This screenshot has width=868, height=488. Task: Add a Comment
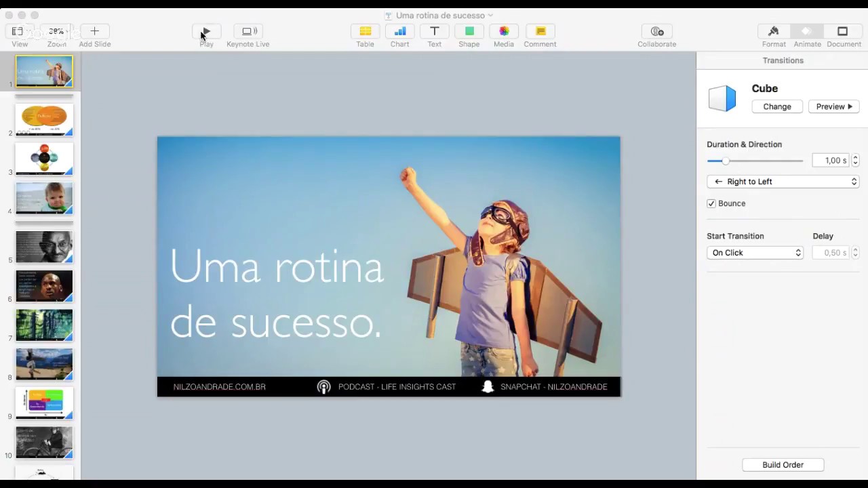tap(540, 31)
